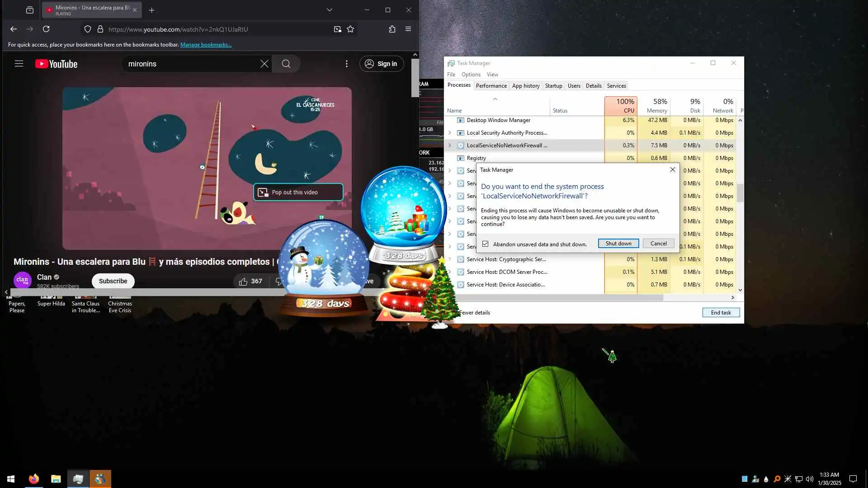The image size is (868, 488).
Task: Click the Shut down button
Action: pos(618,244)
